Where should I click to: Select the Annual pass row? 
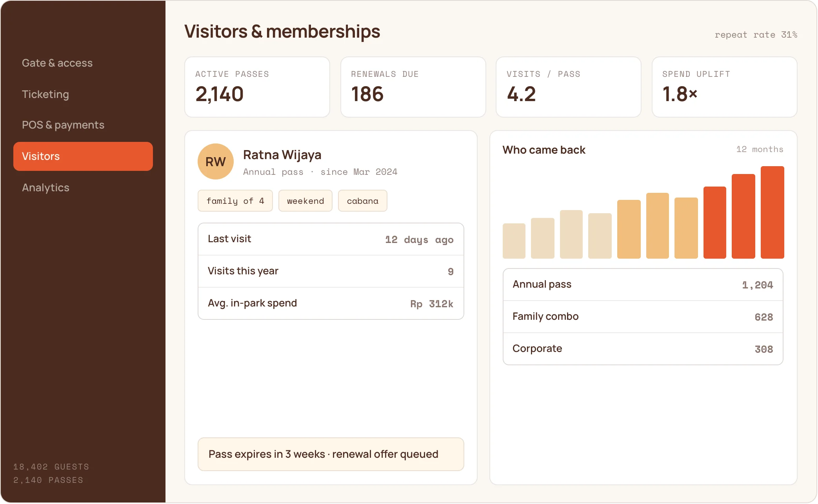pyautogui.click(x=643, y=285)
